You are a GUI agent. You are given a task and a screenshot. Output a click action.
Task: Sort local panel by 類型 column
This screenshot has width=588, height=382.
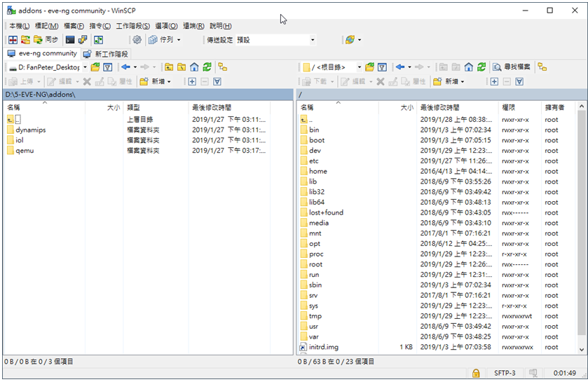click(156, 107)
